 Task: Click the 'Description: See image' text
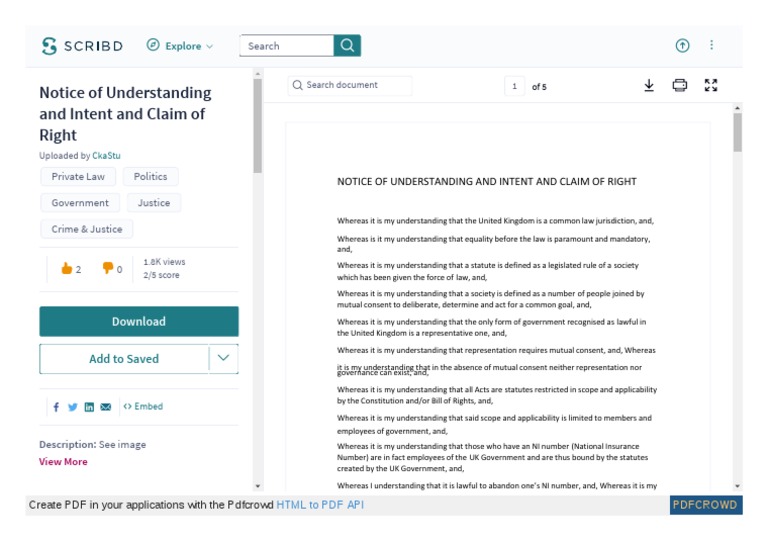click(93, 445)
